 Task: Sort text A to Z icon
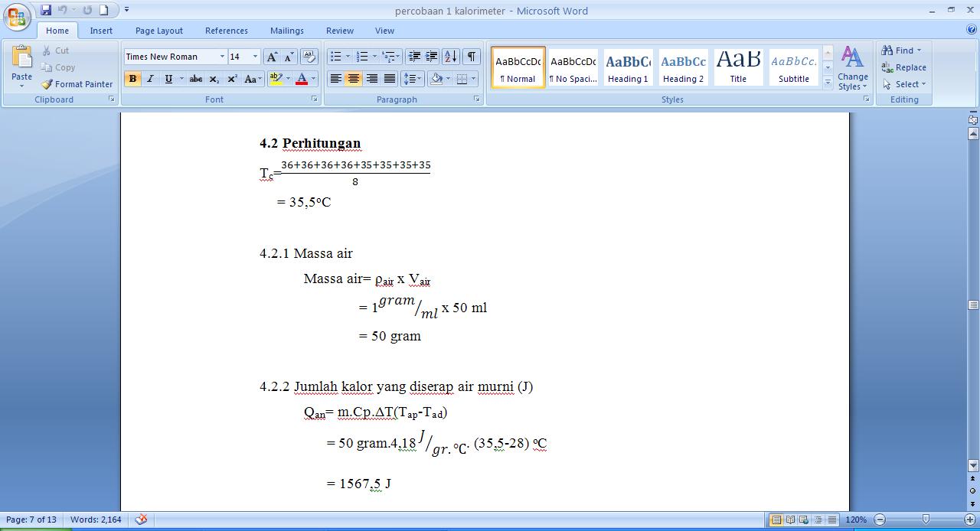(x=451, y=57)
